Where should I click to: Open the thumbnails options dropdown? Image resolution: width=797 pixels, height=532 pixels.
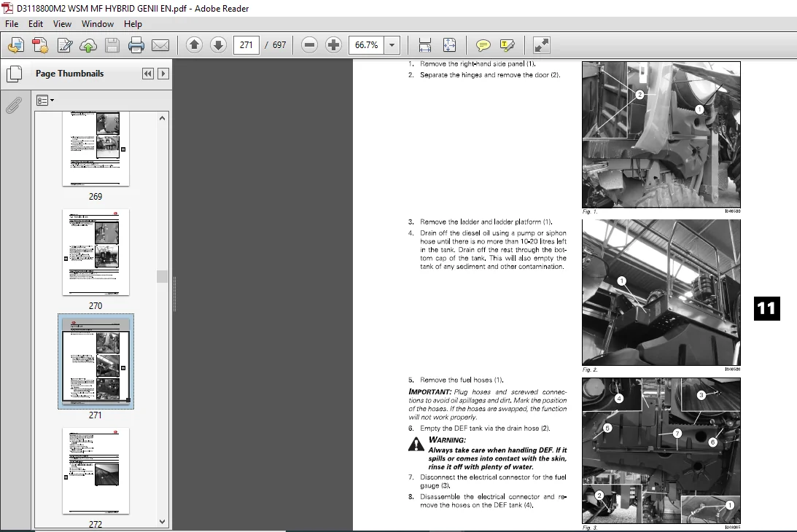click(45, 100)
